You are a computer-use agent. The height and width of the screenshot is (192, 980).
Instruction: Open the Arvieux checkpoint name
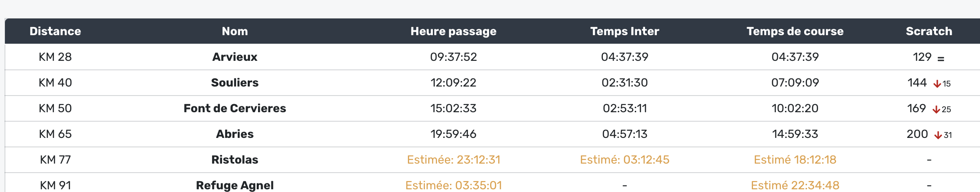tap(235, 57)
